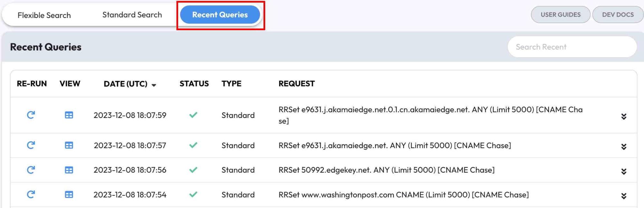644x208 pixels.
Task: Select the Recent Queries tab
Action: coord(220,15)
